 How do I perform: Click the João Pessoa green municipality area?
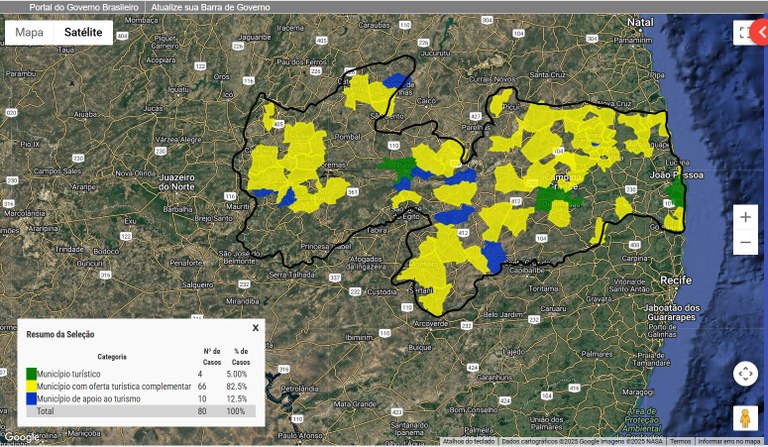[676, 193]
